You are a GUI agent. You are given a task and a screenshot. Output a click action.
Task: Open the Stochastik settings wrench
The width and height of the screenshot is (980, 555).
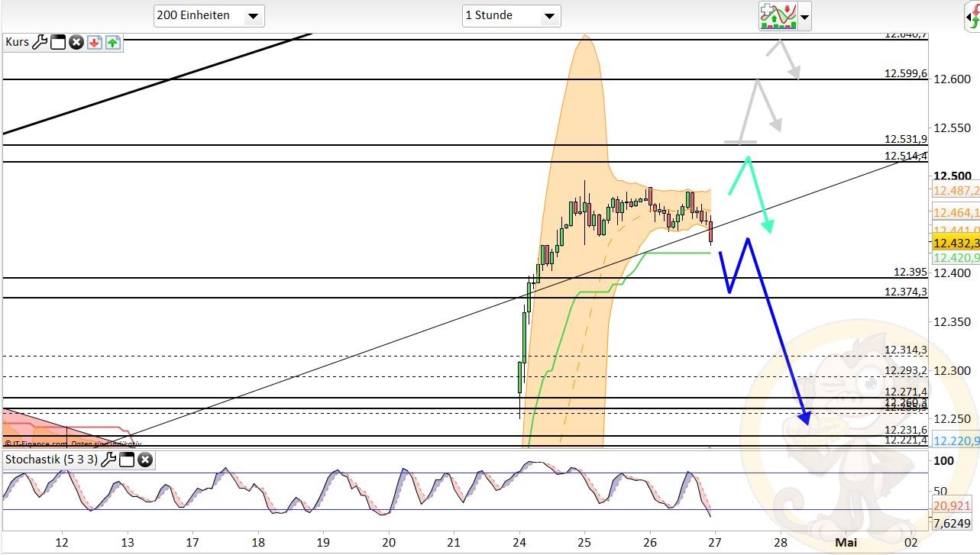pyautogui.click(x=109, y=460)
